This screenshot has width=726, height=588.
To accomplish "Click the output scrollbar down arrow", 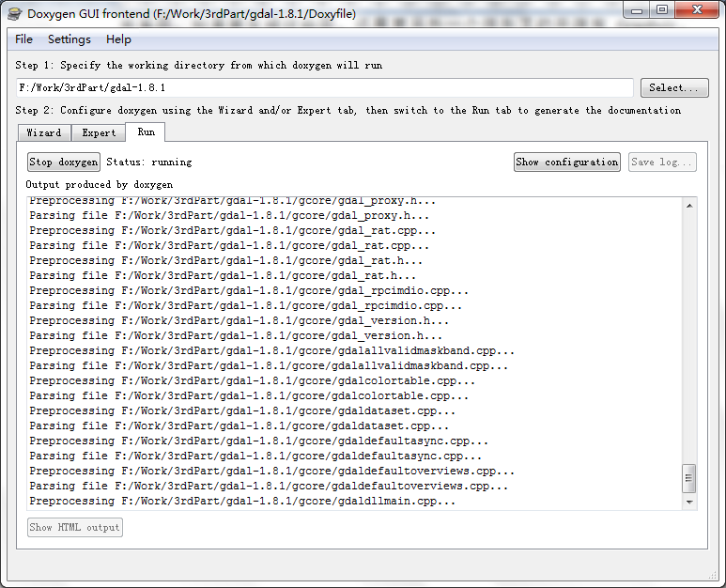I will [x=689, y=502].
